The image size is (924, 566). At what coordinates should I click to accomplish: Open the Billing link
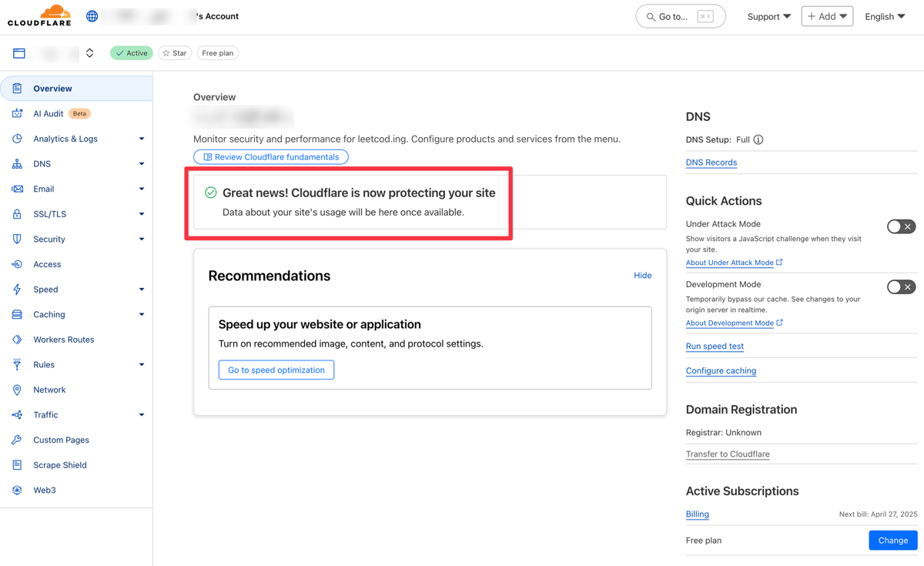[x=698, y=514]
